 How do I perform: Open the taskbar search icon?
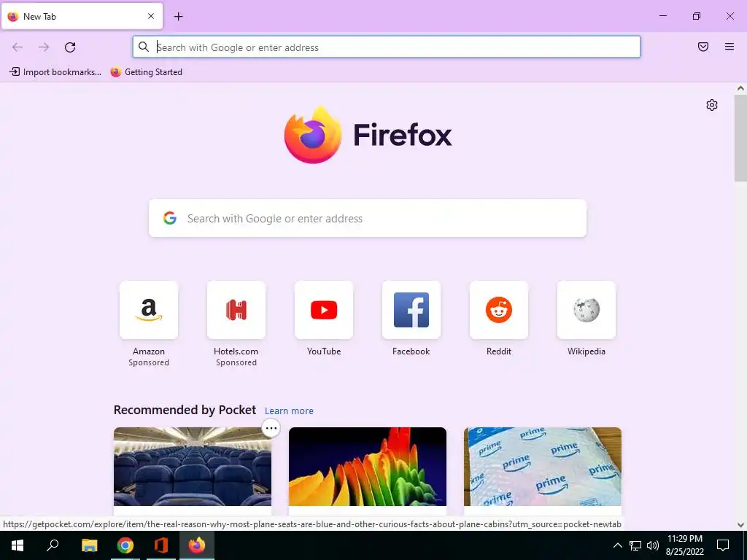(x=53, y=545)
